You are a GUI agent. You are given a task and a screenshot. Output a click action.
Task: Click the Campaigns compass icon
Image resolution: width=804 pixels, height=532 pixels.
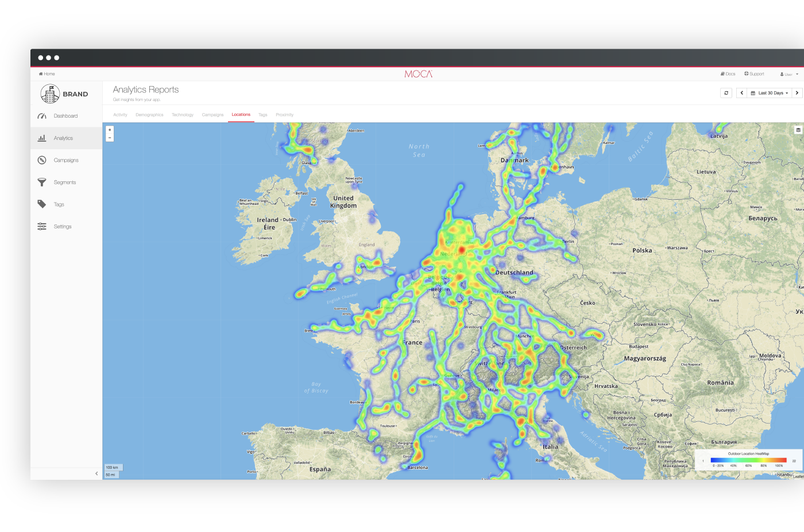tap(42, 160)
